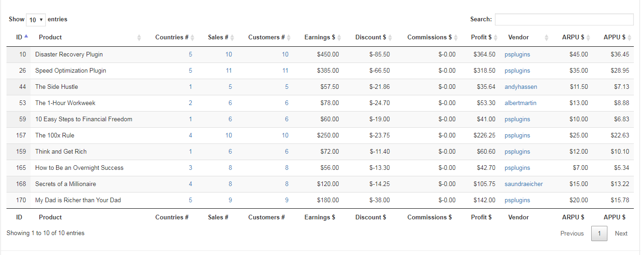Screen dimensions: 644x255
Task: Sort by APPU $ sort icon
Action: (629, 37)
